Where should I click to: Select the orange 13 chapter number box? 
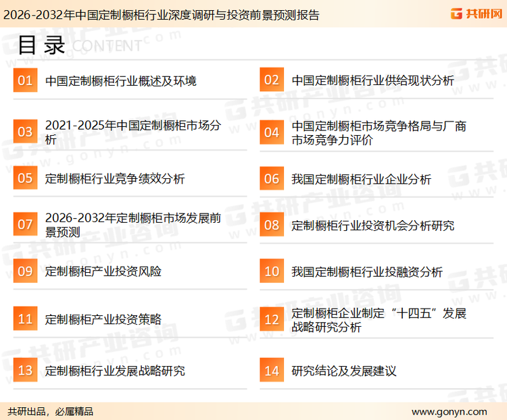click(x=25, y=370)
